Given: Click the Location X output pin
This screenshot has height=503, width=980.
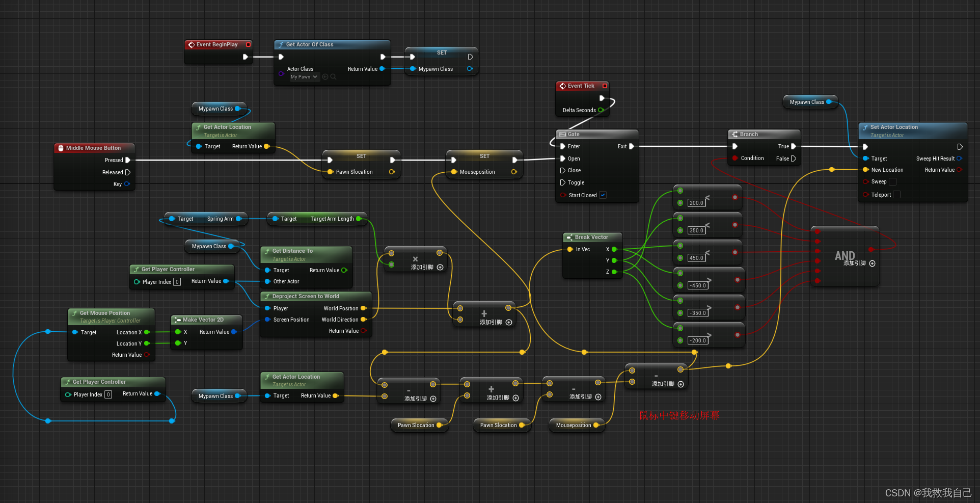Looking at the screenshot, I should click(147, 332).
